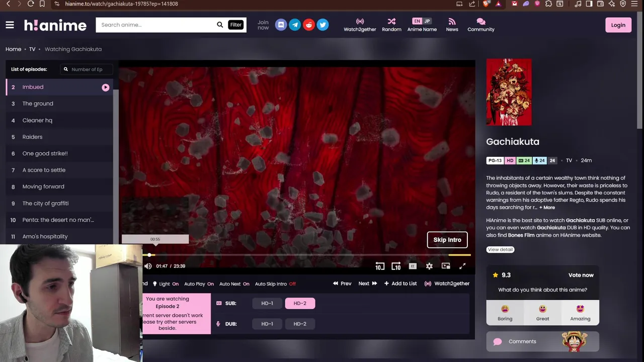Reload the browser page
This screenshot has height=362, width=644.
31,4
